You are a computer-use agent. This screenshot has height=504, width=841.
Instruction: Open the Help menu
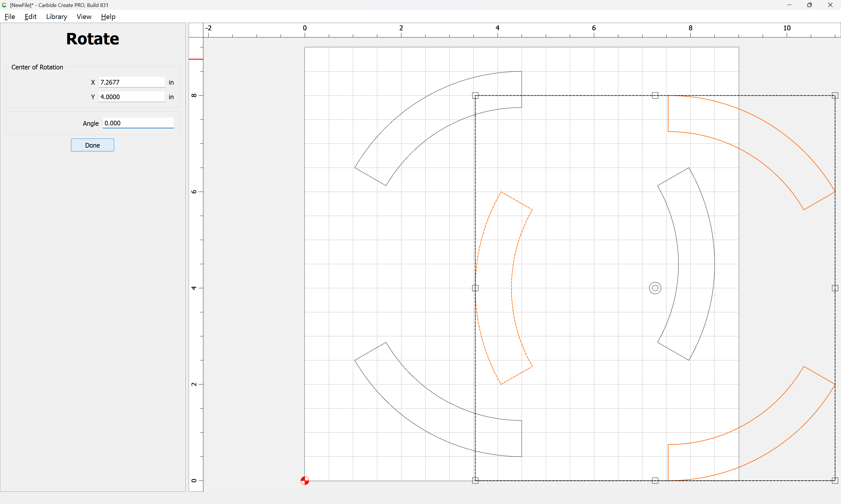click(x=108, y=17)
